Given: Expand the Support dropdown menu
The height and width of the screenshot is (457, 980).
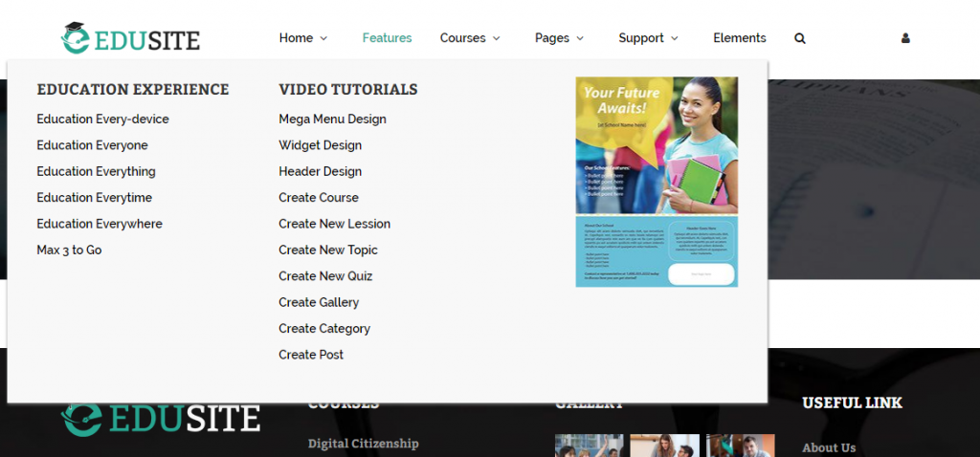Looking at the screenshot, I should tap(648, 38).
